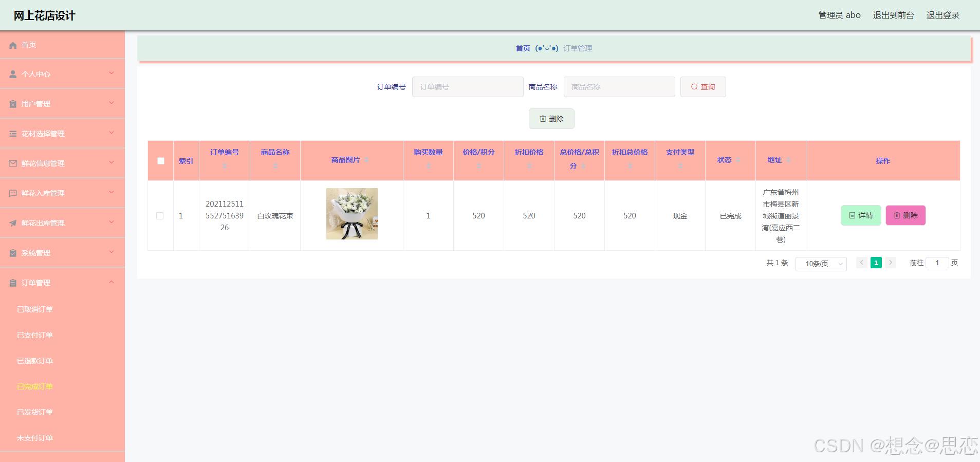Expand 鲜花入库管理 menu chevron
Image resolution: width=980 pixels, height=462 pixels.
(112, 193)
